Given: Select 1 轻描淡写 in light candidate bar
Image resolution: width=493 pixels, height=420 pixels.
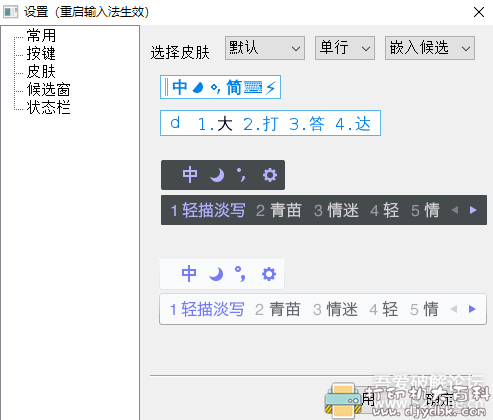Looking at the screenshot, I should tap(207, 309).
